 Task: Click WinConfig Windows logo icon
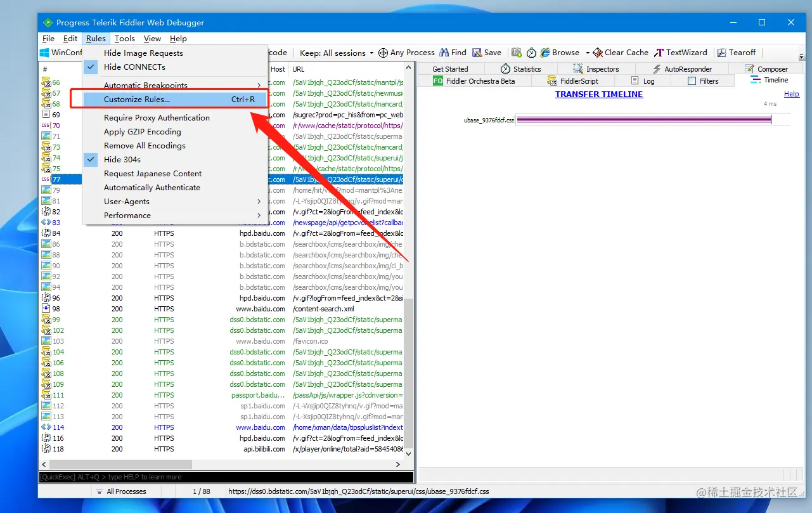[x=45, y=53]
